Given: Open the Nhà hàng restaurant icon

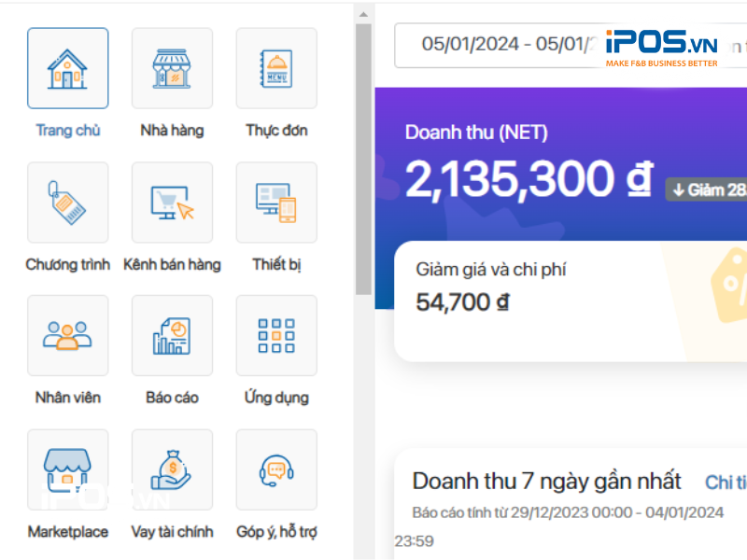Looking at the screenshot, I should 172,68.
